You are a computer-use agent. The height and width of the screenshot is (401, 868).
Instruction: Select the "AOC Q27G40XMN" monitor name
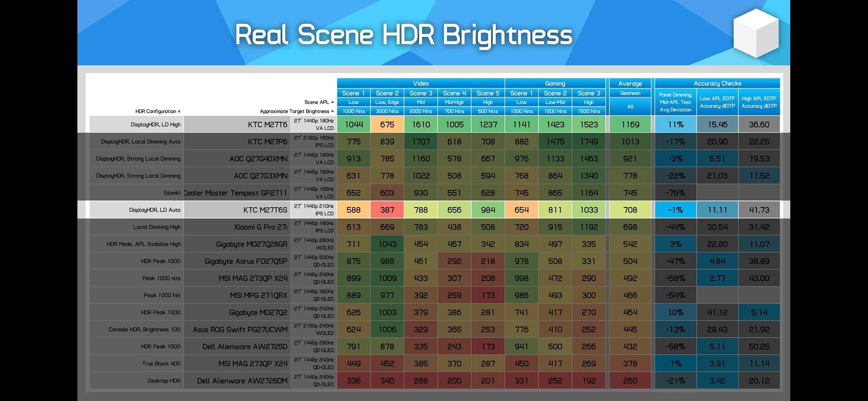[259, 159]
